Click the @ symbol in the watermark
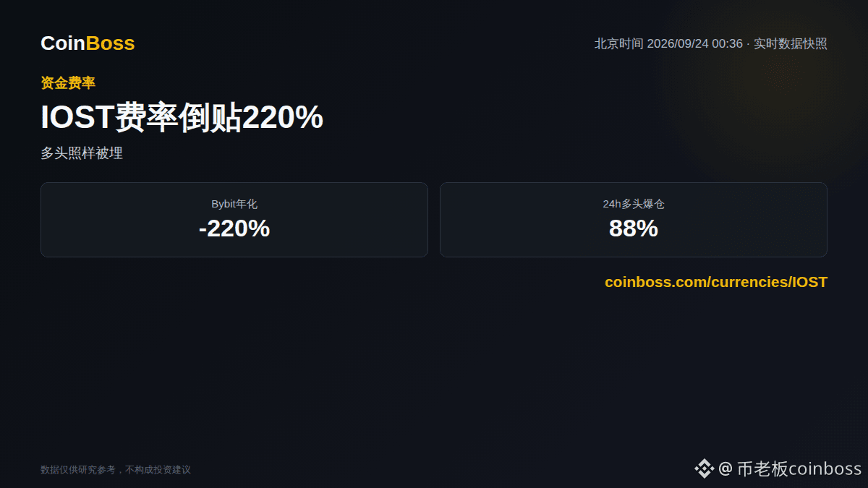 click(726, 468)
